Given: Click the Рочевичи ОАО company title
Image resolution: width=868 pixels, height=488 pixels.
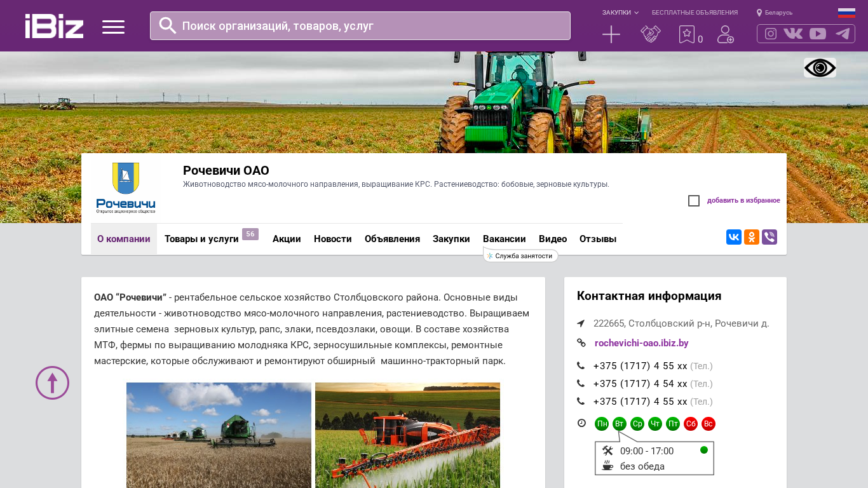Looking at the screenshot, I should pos(226,170).
